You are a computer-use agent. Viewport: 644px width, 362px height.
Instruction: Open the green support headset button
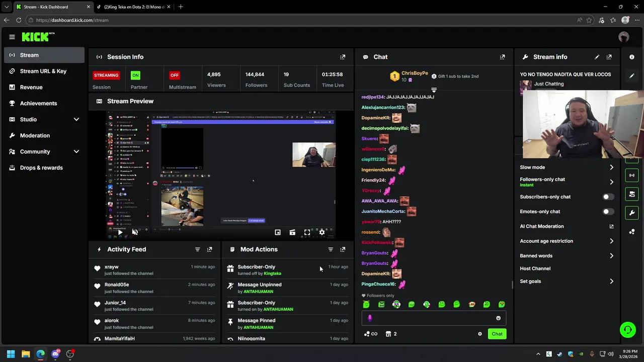coord(627,330)
